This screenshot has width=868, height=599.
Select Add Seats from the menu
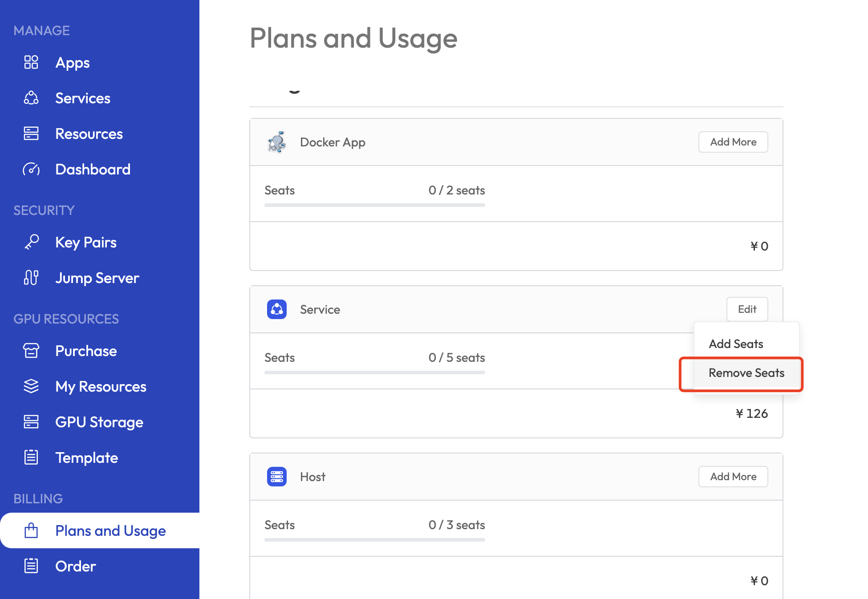pyautogui.click(x=736, y=344)
